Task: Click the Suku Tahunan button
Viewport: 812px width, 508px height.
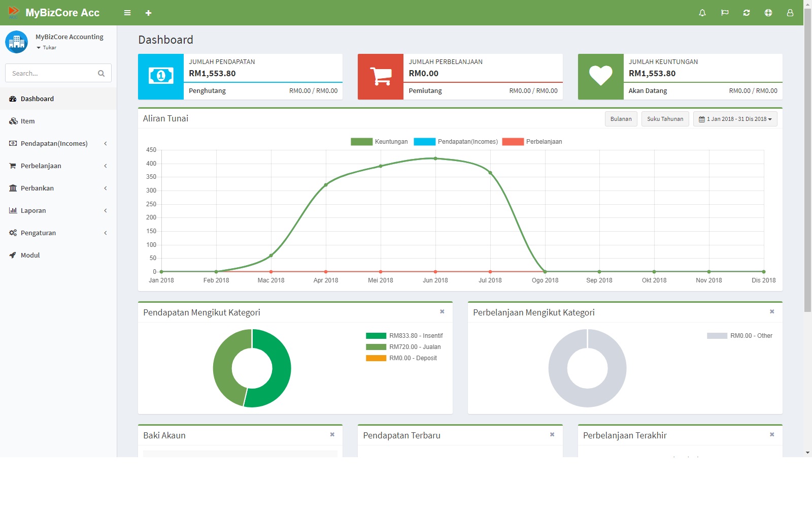Action: click(x=665, y=119)
